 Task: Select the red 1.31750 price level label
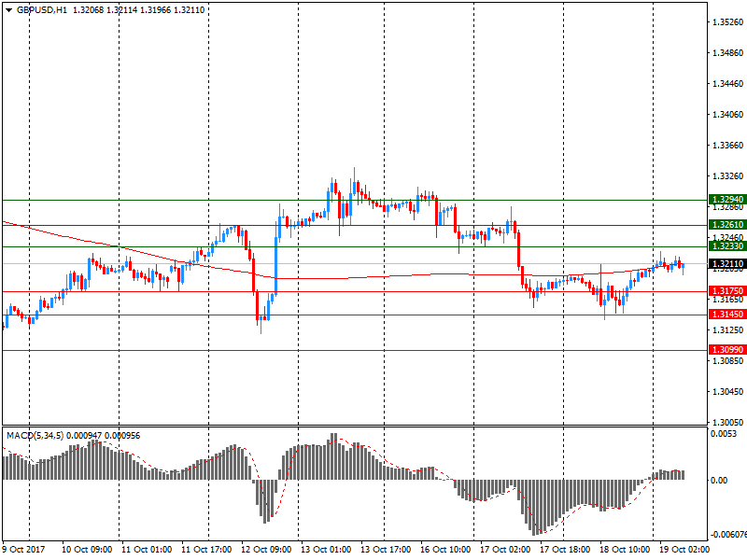(x=727, y=291)
